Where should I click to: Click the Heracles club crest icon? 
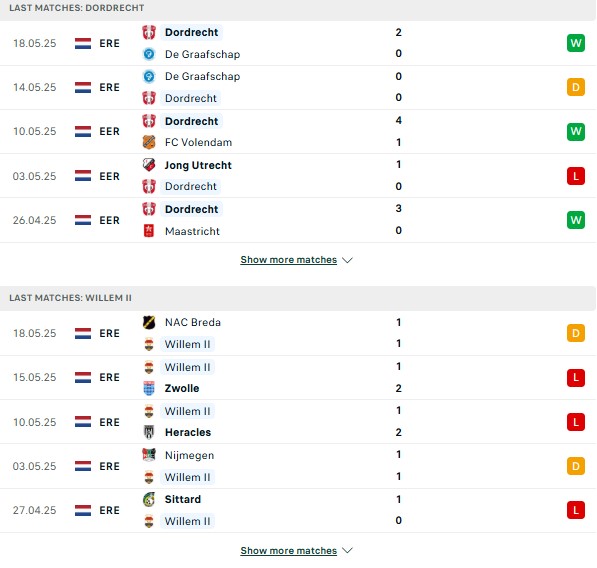coord(149,432)
